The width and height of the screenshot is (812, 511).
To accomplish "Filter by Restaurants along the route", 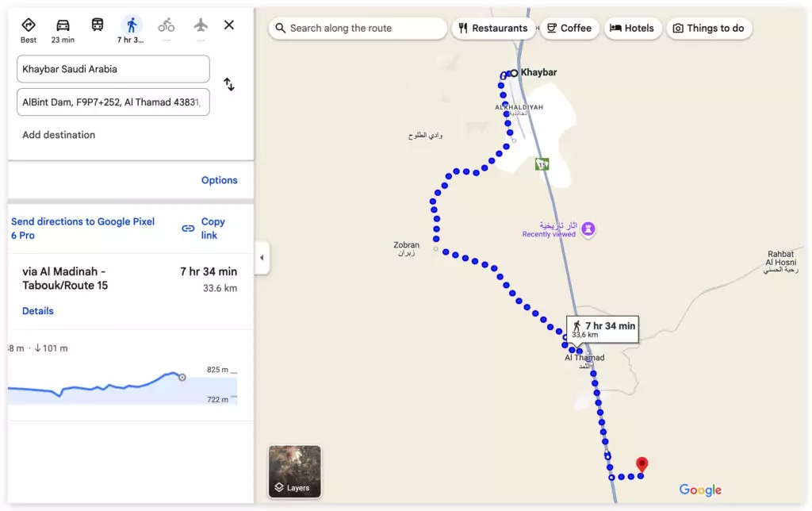I will [493, 29].
